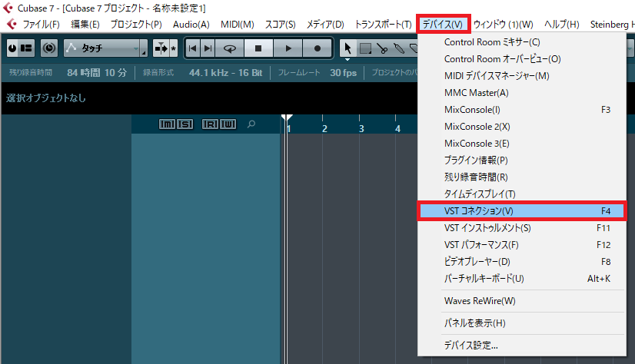The height and width of the screenshot is (364, 635).
Task: Choose 残り録音時間(R) entry
Action: point(522,177)
